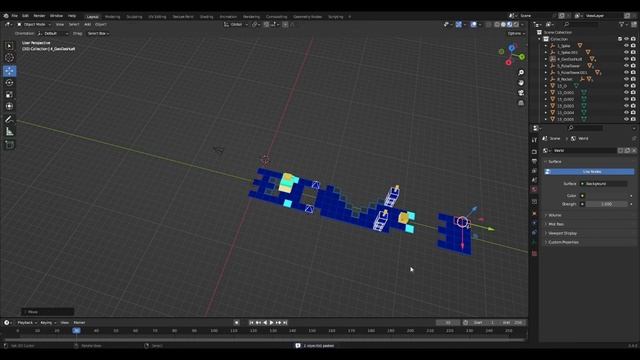640x360 pixels.
Task: Expand the Volume panel
Action: [x=555, y=216]
